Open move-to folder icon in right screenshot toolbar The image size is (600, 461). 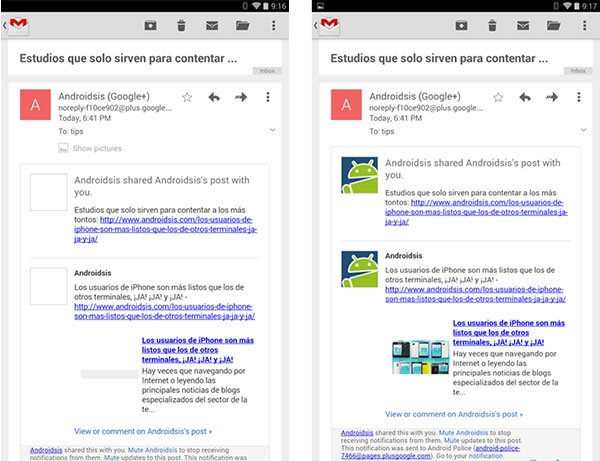tap(553, 26)
